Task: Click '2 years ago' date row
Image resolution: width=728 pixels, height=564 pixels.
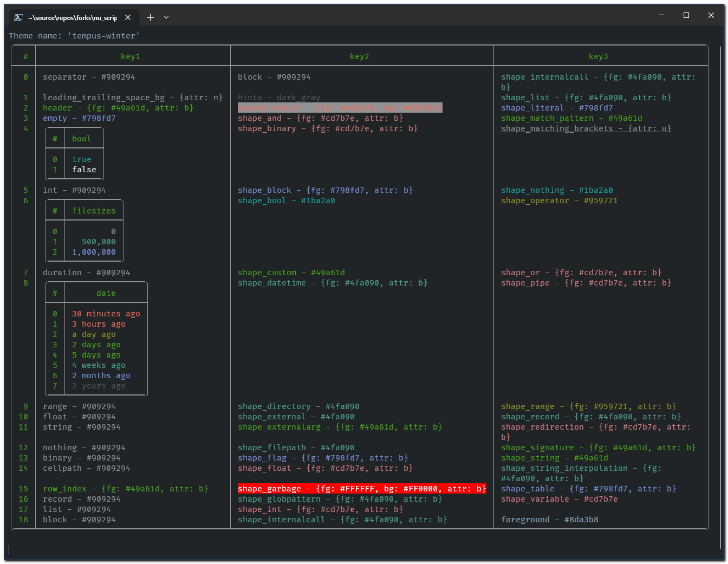Action: point(99,386)
